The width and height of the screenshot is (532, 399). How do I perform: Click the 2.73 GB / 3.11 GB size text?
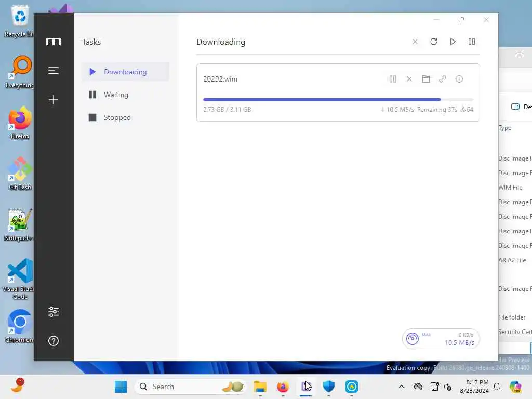227,109
